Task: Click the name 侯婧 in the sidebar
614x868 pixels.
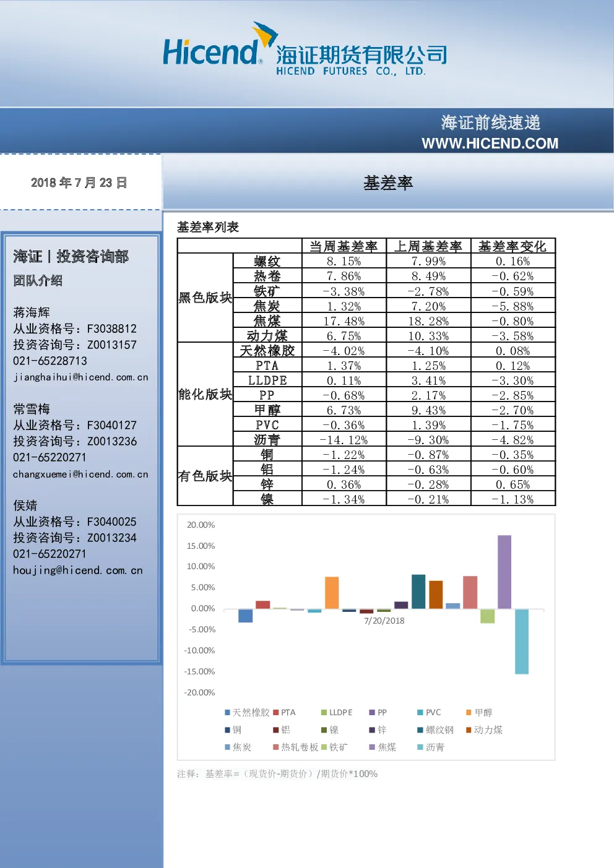Action: click(x=25, y=505)
